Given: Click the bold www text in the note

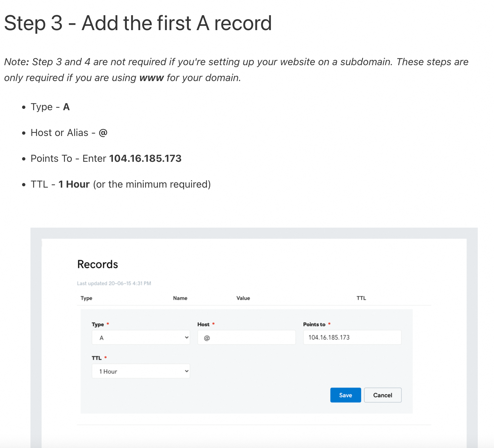Looking at the screenshot, I should pyautogui.click(x=152, y=78).
